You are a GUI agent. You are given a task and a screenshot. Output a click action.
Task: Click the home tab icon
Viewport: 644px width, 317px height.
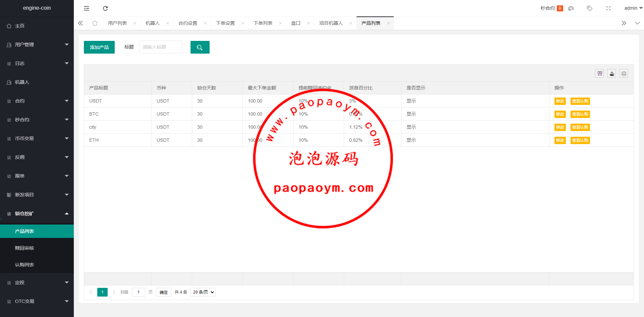tap(95, 23)
